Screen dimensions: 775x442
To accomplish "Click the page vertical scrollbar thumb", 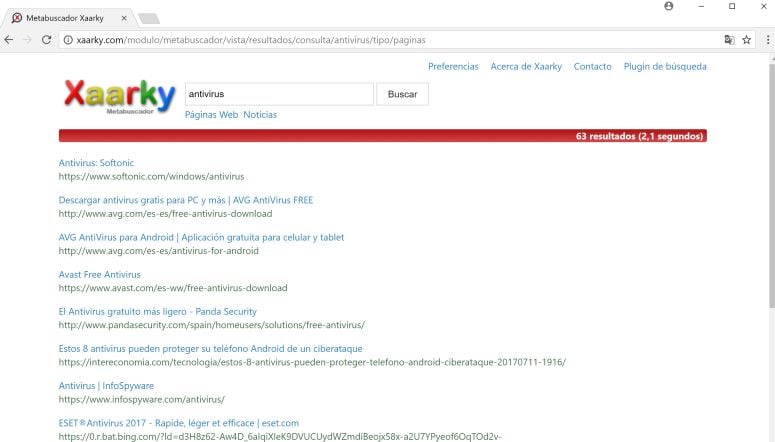I will pyautogui.click(x=772, y=185).
